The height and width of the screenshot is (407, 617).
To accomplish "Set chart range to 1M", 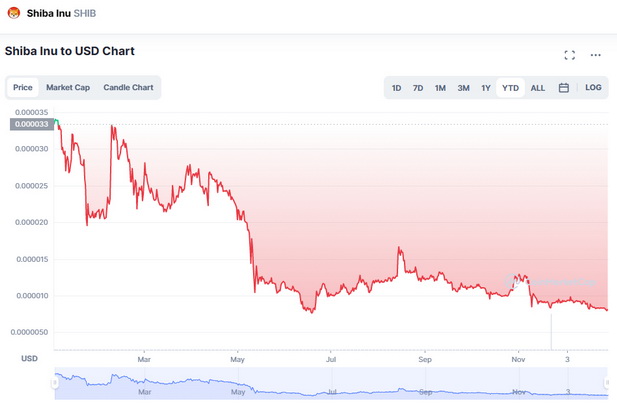I will point(440,88).
